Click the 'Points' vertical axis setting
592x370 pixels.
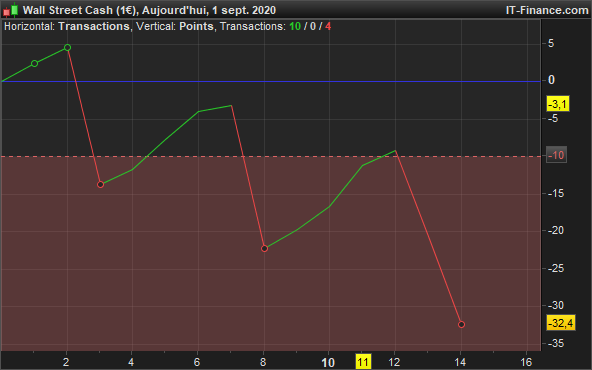196,26
